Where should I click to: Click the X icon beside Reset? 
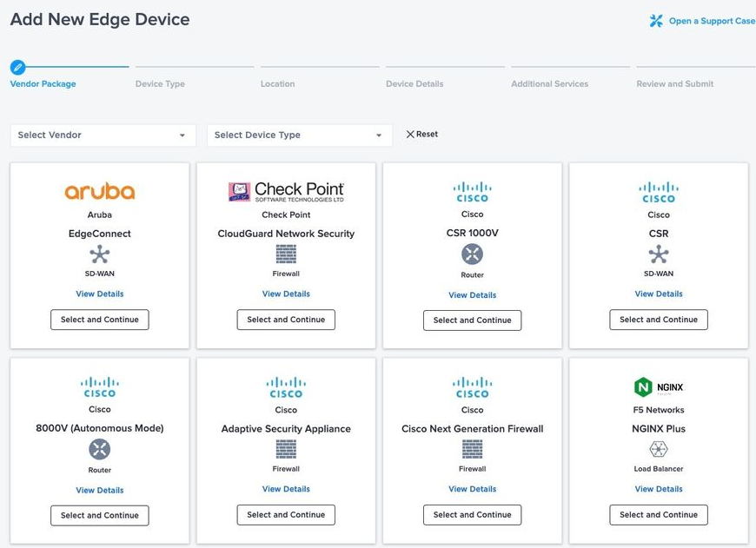click(x=410, y=134)
